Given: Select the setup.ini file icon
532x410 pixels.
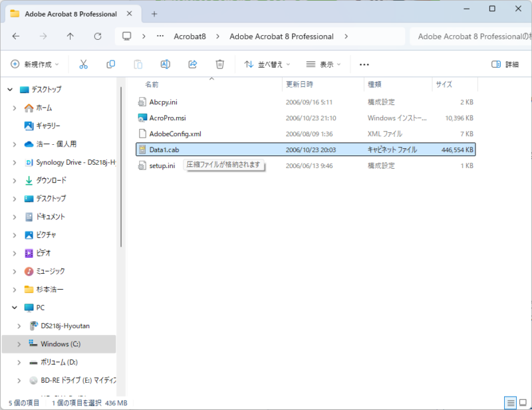Looking at the screenshot, I should point(142,166).
